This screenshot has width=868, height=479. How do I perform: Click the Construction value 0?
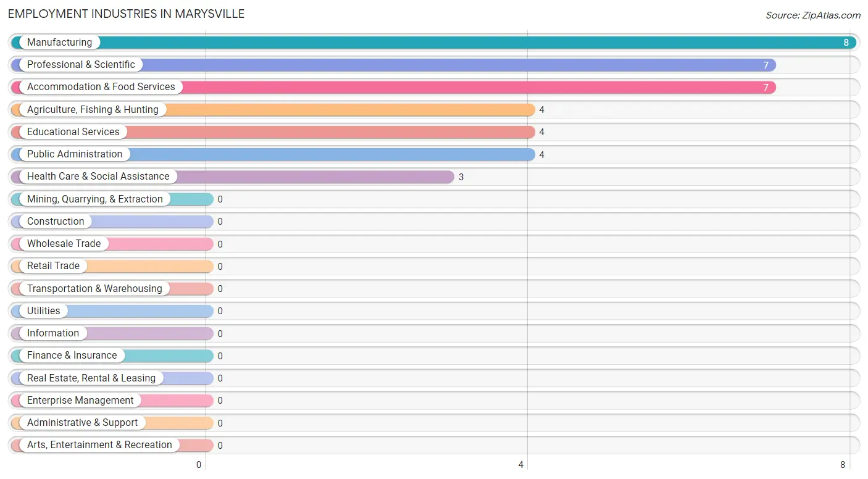pos(220,222)
